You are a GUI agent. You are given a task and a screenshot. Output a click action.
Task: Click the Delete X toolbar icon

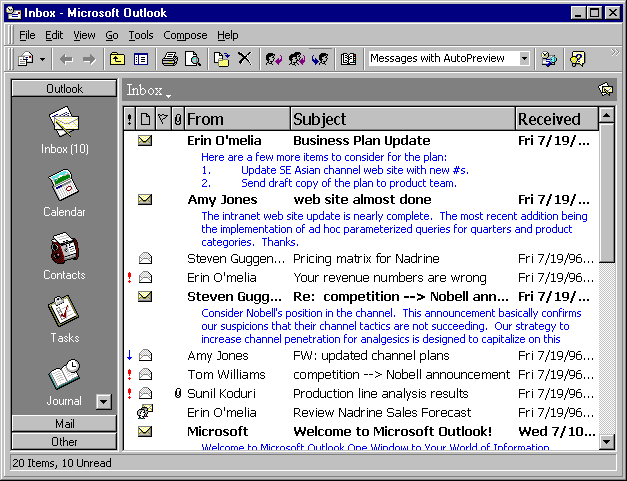click(244, 59)
